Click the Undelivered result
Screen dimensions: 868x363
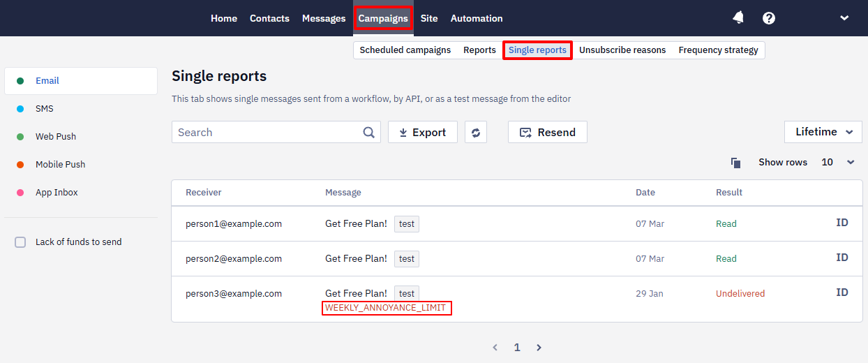click(740, 294)
